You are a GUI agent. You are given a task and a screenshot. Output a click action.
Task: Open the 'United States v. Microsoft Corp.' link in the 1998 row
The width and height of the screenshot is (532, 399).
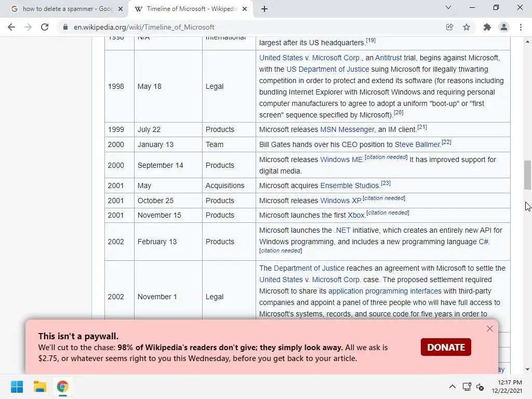311,58
